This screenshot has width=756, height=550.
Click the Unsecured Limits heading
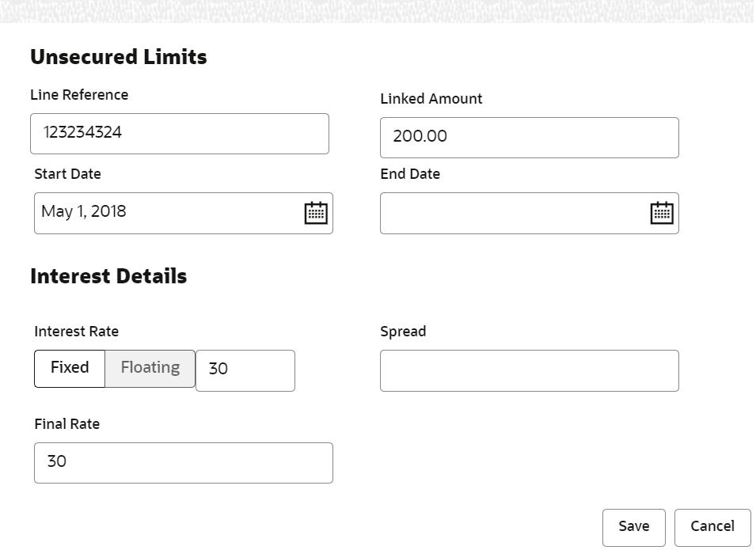(119, 57)
